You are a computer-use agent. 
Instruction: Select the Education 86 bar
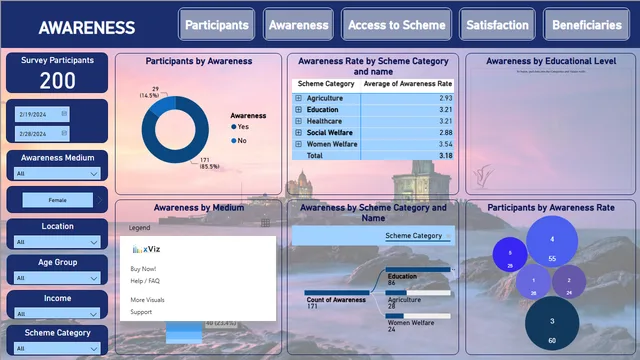pyautogui.click(x=418, y=269)
